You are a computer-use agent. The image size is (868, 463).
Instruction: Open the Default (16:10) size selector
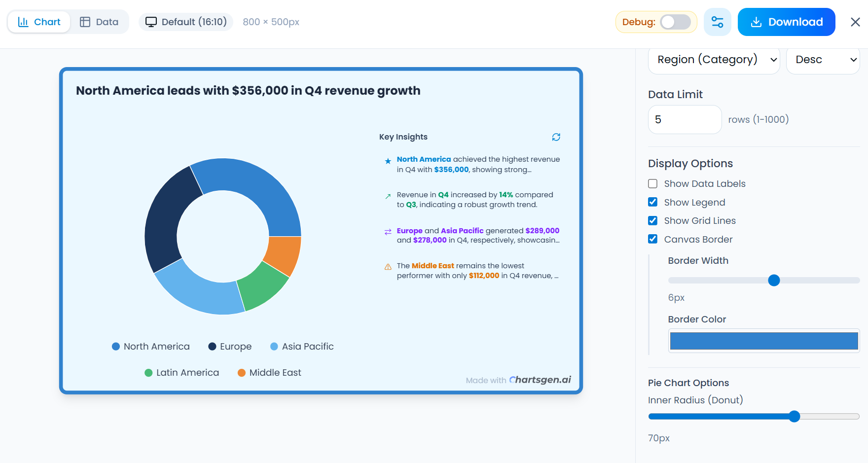[x=186, y=22]
